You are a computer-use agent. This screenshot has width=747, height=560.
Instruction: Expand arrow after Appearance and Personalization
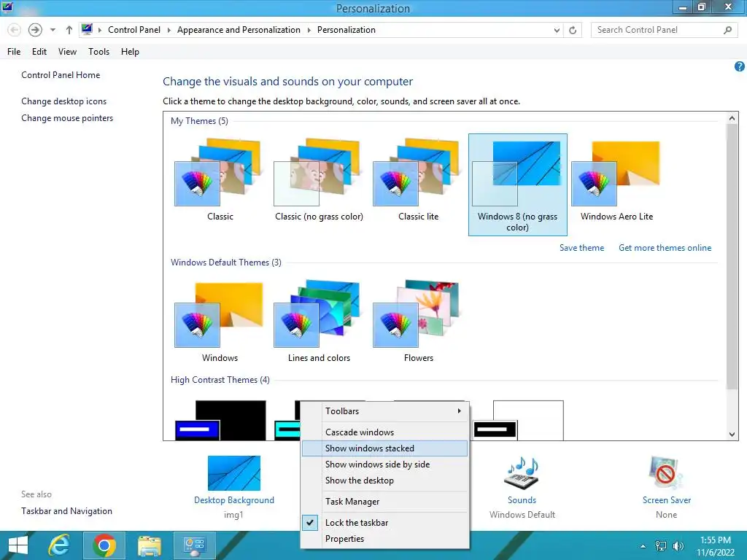[x=309, y=30]
